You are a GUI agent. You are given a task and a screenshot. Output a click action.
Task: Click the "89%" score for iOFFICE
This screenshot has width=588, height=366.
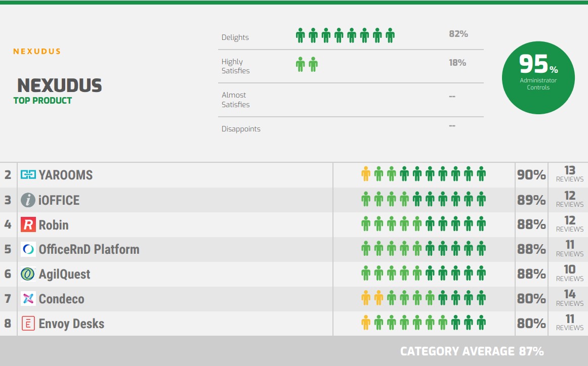click(x=531, y=200)
